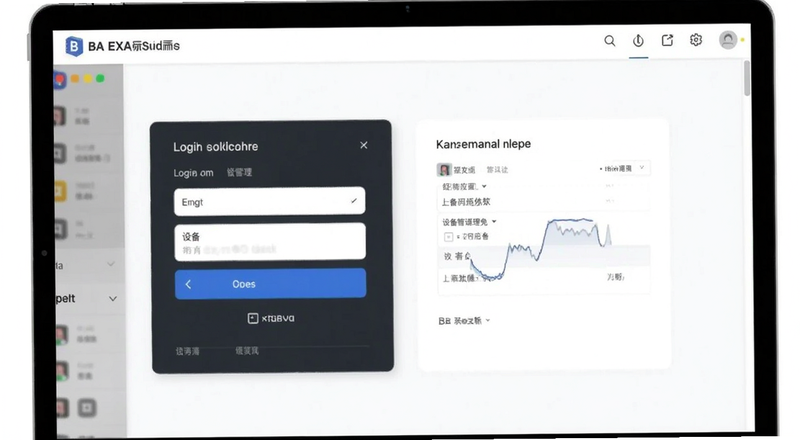Click the second footer link in dialog
800x440 pixels.
pyautogui.click(x=247, y=351)
